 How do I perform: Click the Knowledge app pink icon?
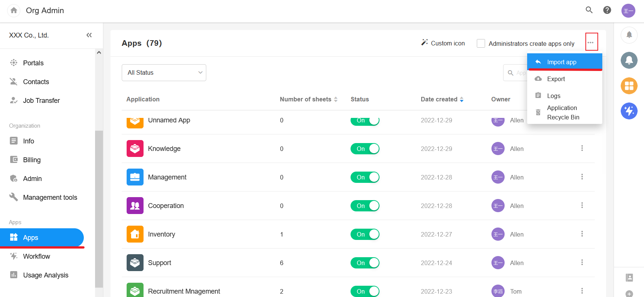point(135,149)
